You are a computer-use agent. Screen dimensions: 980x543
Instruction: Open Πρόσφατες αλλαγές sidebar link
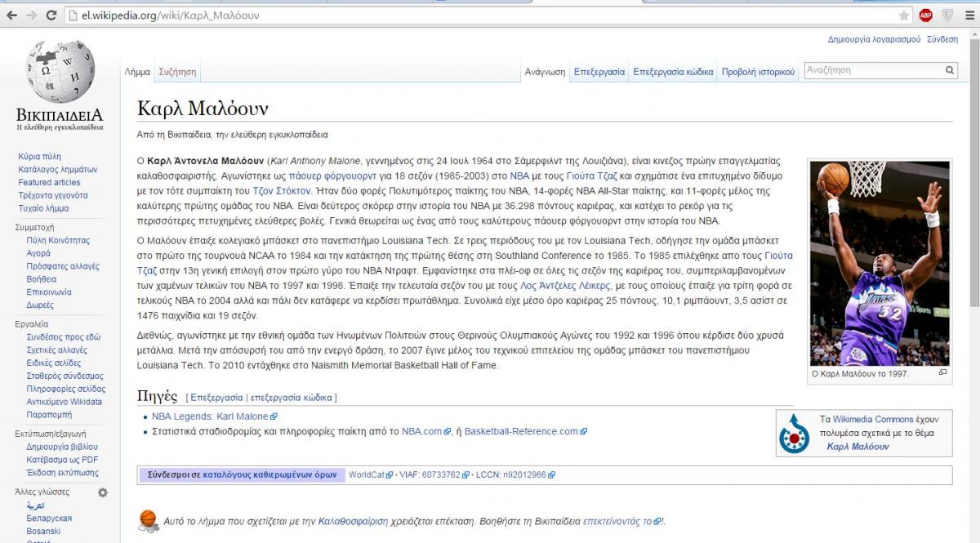pos(63,266)
